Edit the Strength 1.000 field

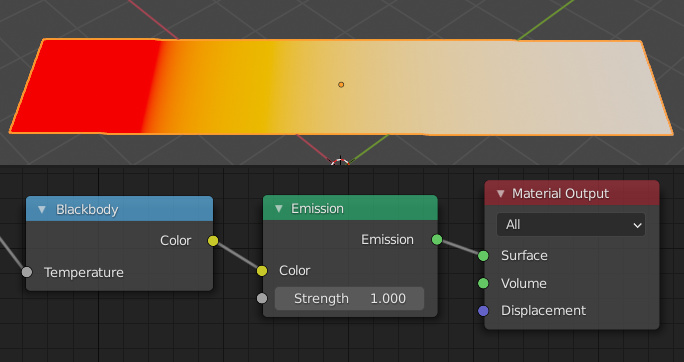pos(349,298)
